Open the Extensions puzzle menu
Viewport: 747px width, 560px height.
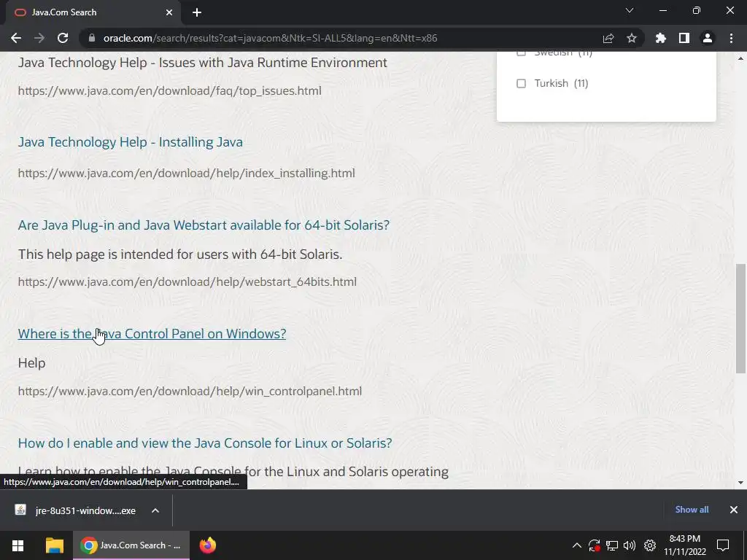tap(661, 38)
